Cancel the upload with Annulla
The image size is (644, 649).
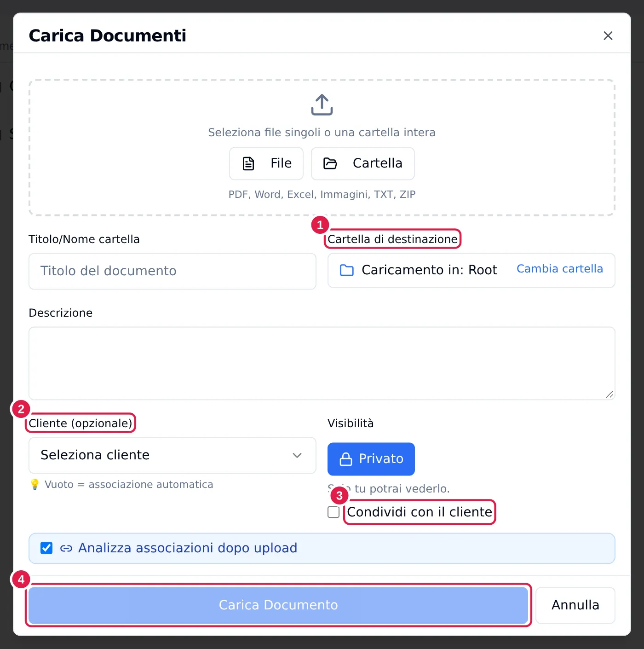click(575, 605)
